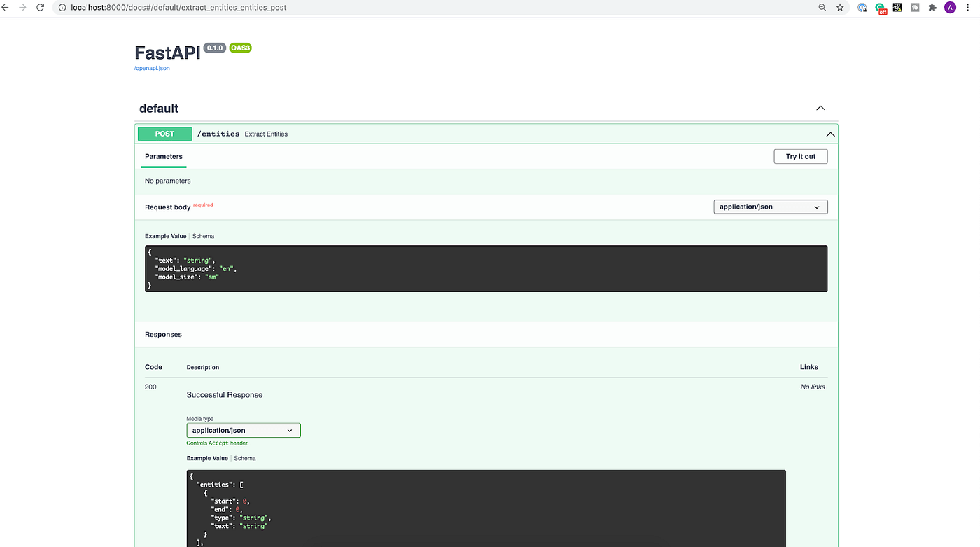The width and height of the screenshot is (980, 547).
Task: Open the response Media type dropdown
Action: [244, 430]
